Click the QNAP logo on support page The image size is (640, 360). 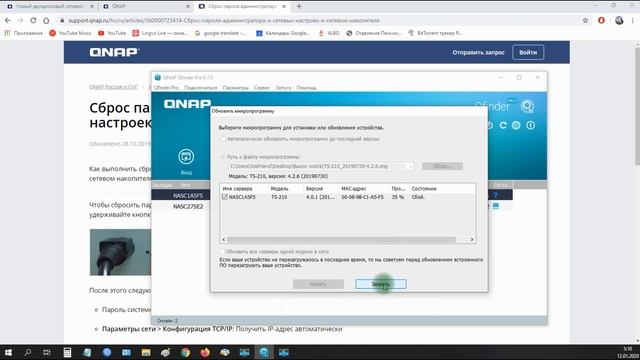[114, 52]
